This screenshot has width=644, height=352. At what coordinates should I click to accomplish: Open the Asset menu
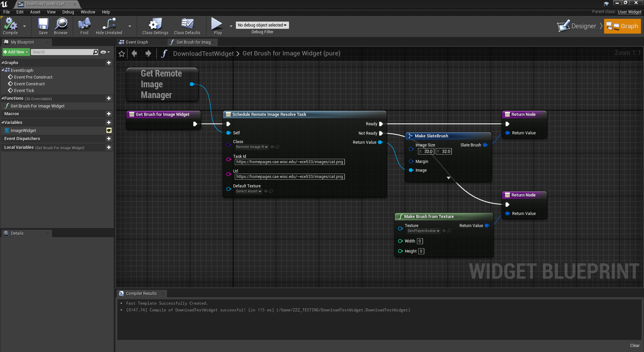click(35, 12)
